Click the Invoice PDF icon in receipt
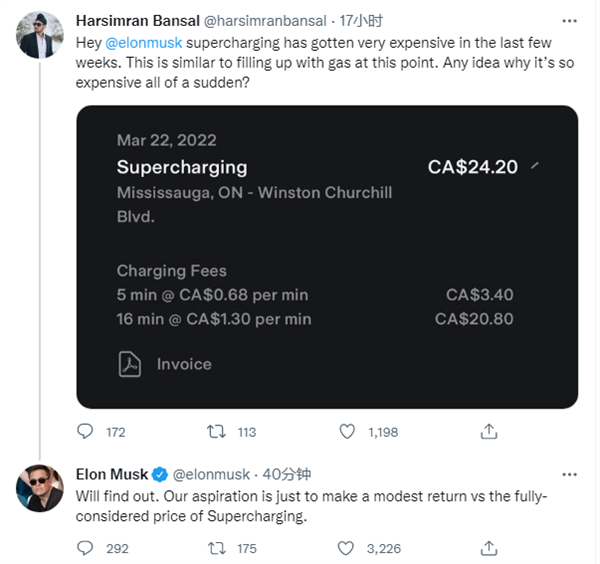 [129, 364]
